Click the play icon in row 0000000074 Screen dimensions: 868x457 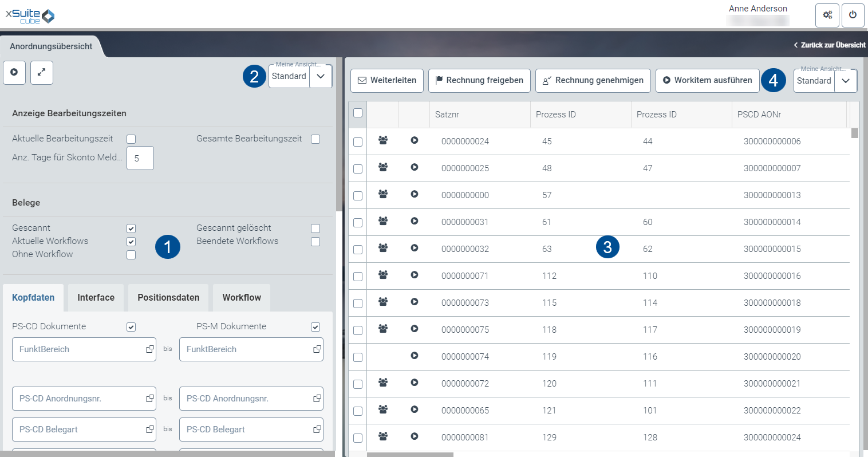pyautogui.click(x=415, y=356)
